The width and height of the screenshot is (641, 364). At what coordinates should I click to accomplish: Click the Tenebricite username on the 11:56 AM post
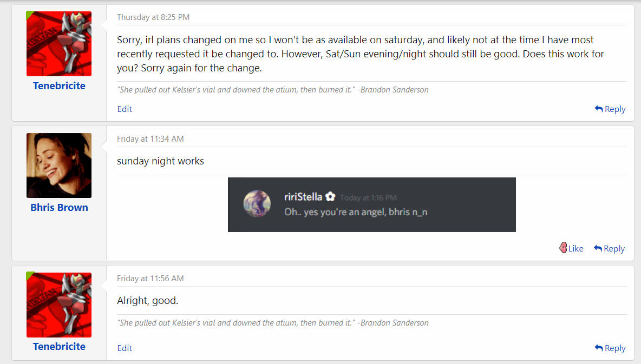point(59,347)
